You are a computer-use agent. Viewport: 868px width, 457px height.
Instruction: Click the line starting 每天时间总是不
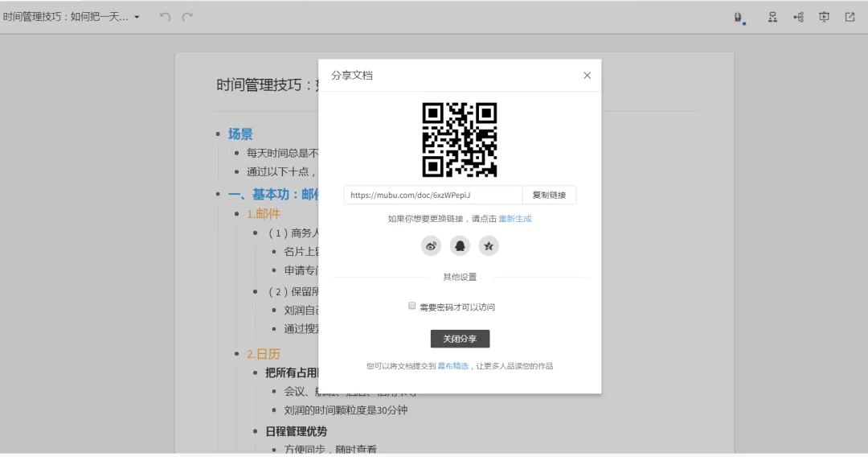pos(282,153)
